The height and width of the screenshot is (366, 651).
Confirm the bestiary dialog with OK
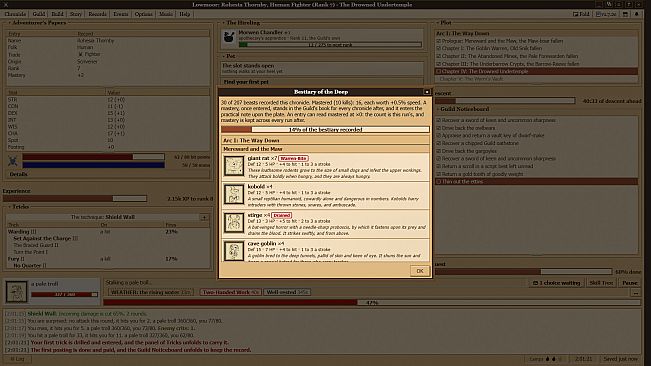point(420,271)
